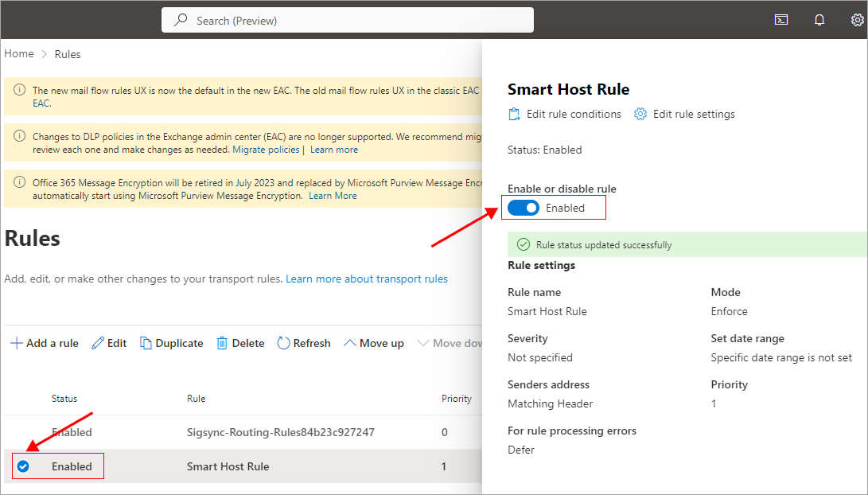Open Learn more about transport rules link
Image resolution: width=868 pixels, height=495 pixels.
click(x=366, y=279)
